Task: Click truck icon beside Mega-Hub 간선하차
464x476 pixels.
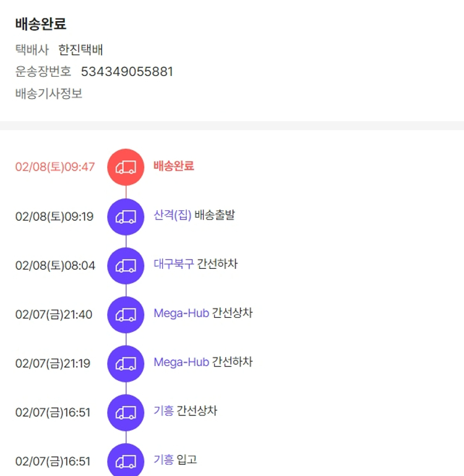Action: click(x=126, y=363)
